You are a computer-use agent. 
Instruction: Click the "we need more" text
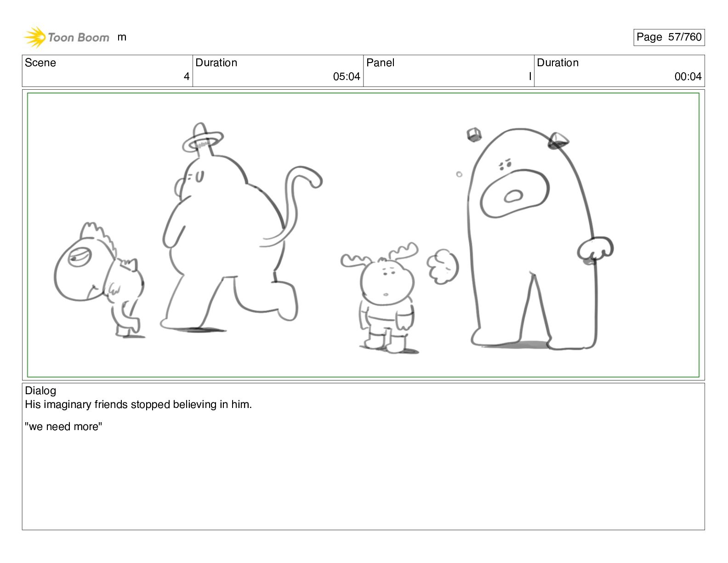[x=63, y=427]
